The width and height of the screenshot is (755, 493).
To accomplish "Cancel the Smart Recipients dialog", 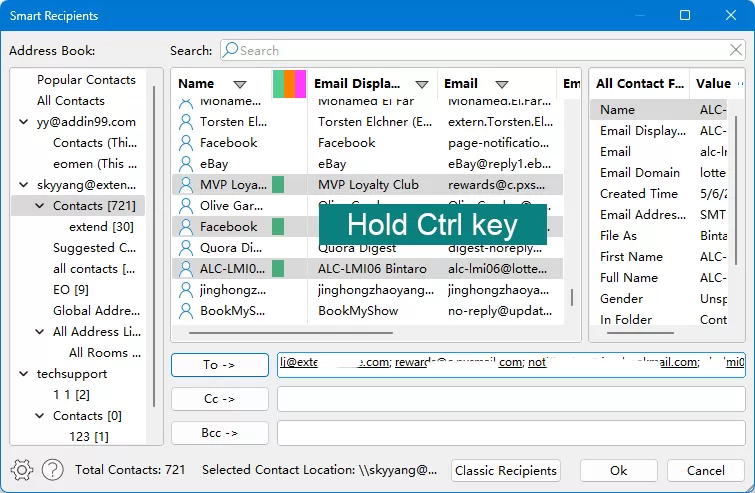I will tap(705, 470).
